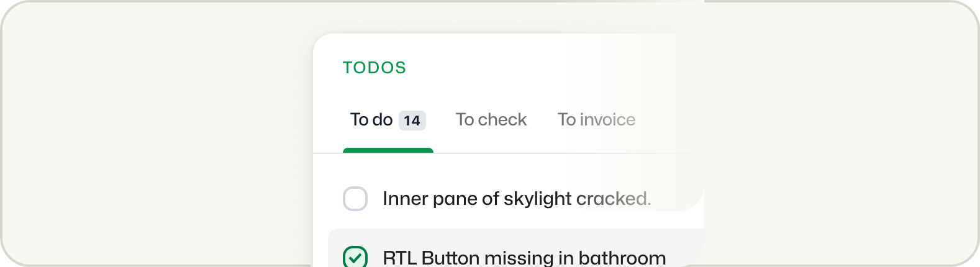Image resolution: width=980 pixels, height=267 pixels.
Task: Switch to the To check tab
Action: 491,119
